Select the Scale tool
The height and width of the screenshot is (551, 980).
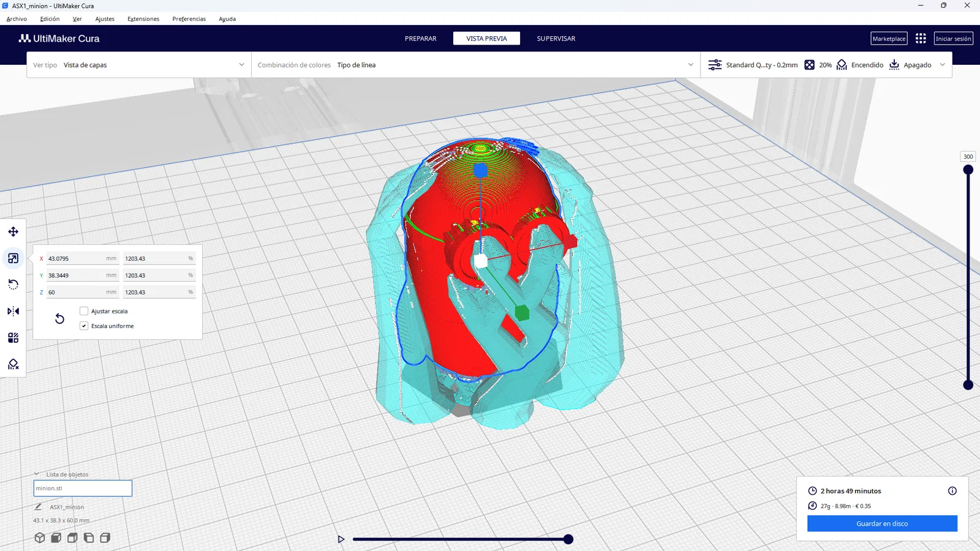(x=13, y=258)
